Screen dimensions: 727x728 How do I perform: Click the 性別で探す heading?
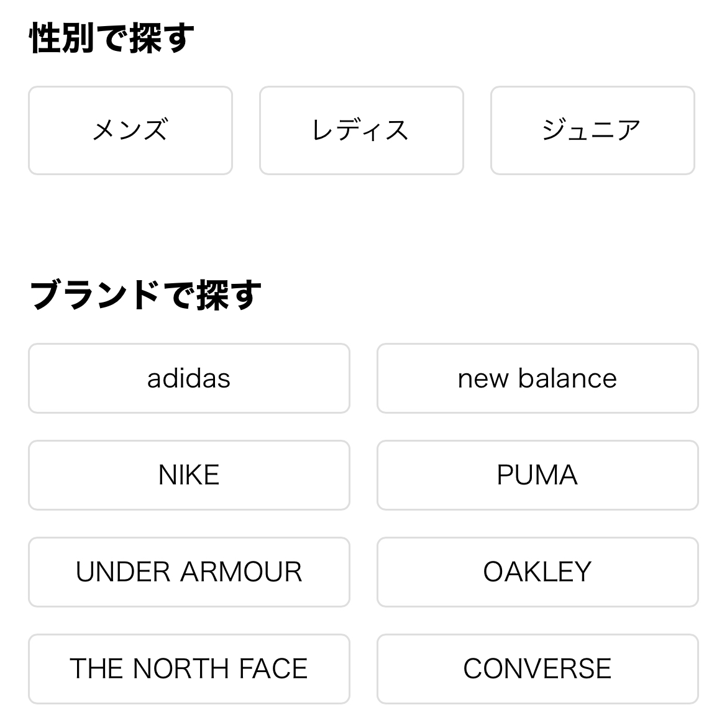click(112, 39)
